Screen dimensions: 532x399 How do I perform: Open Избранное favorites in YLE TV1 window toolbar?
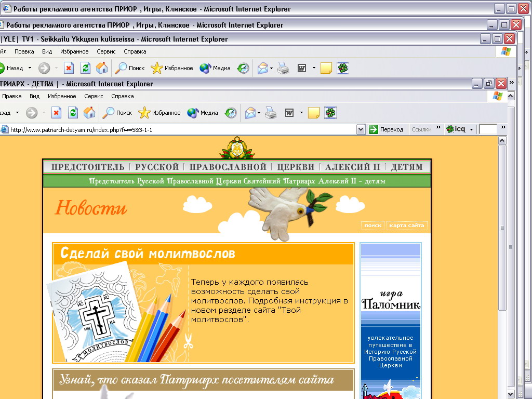(172, 68)
